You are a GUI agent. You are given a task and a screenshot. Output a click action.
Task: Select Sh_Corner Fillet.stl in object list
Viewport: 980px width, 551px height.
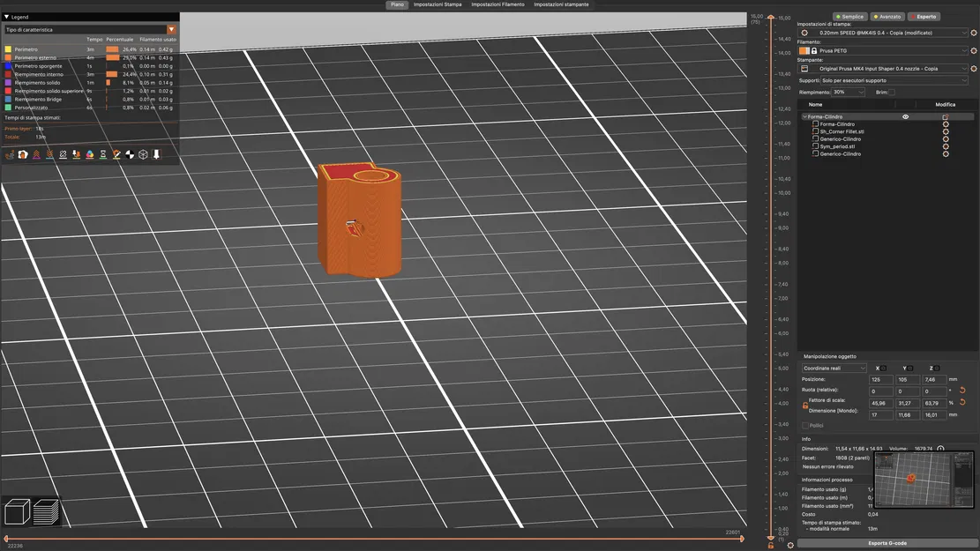[842, 132]
